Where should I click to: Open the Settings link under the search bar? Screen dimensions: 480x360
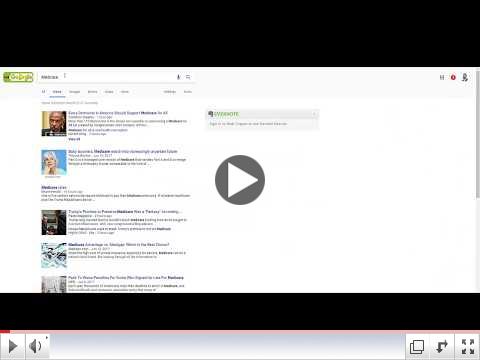click(170, 92)
